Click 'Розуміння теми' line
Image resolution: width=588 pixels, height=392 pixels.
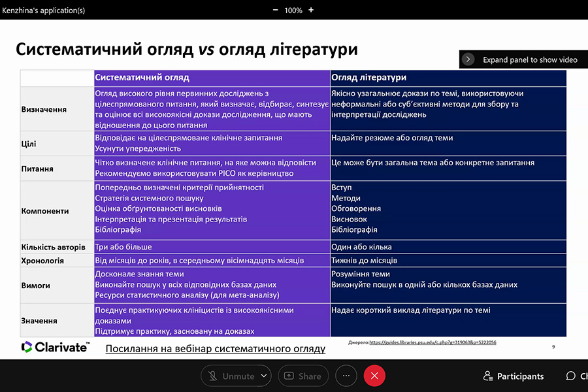[361, 274]
